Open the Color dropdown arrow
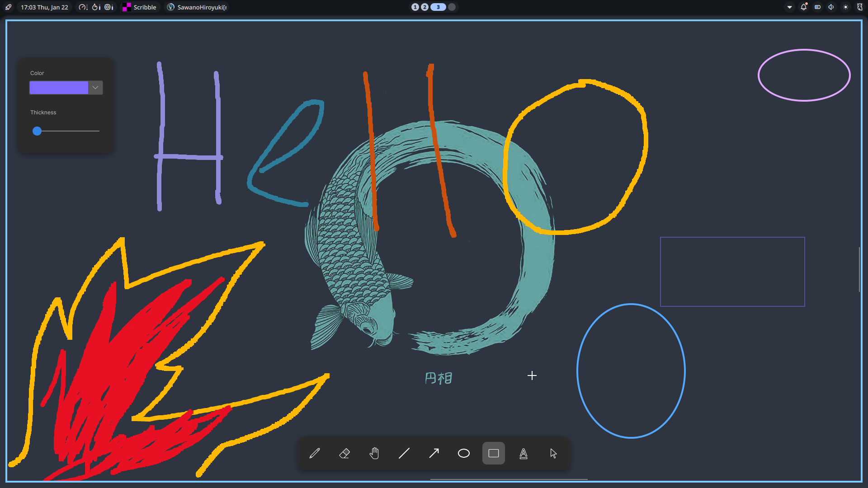868x488 pixels. pos(95,88)
